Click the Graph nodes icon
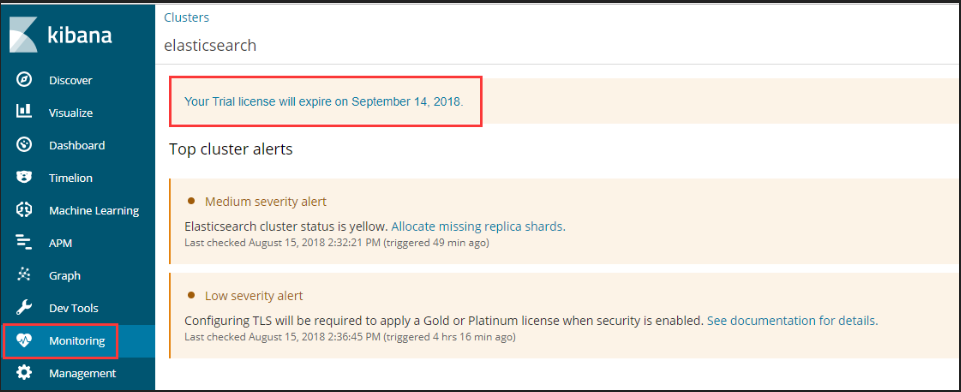 pyautogui.click(x=24, y=275)
